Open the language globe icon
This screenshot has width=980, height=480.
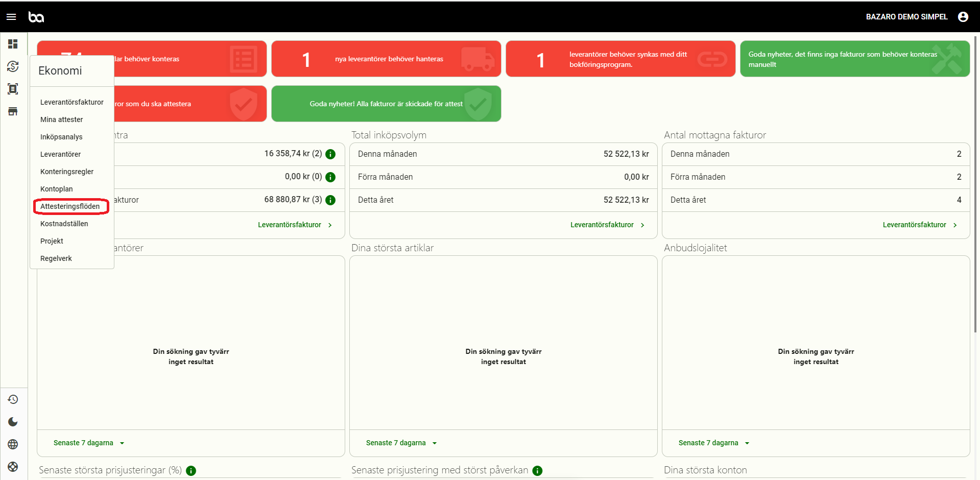[x=13, y=444]
